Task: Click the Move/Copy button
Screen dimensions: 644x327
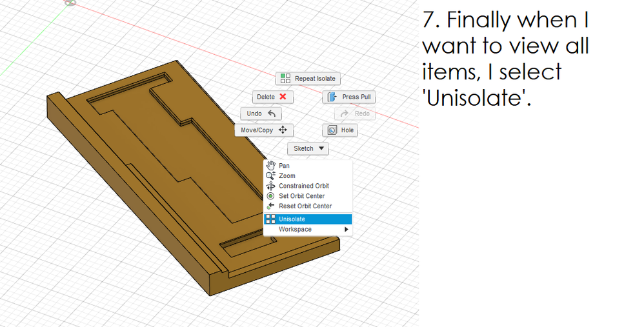Action: point(264,130)
